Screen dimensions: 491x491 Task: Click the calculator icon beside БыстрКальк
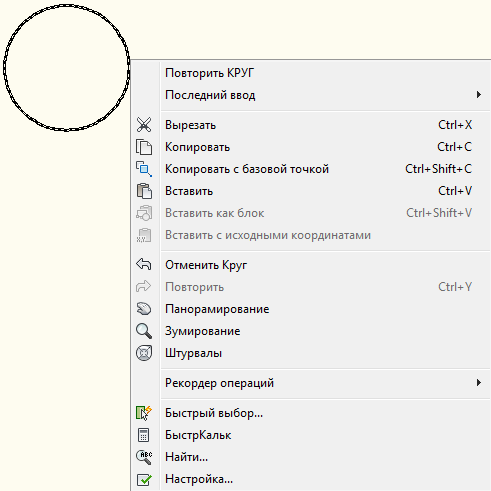point(144,435)
